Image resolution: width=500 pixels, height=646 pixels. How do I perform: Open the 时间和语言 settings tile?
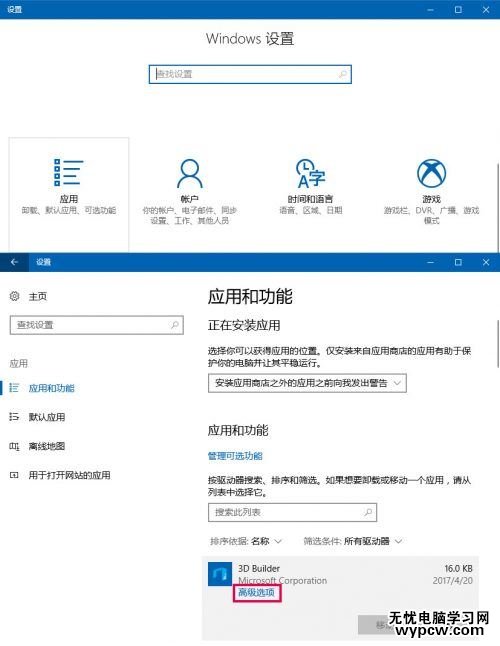[x=311, y=187]
